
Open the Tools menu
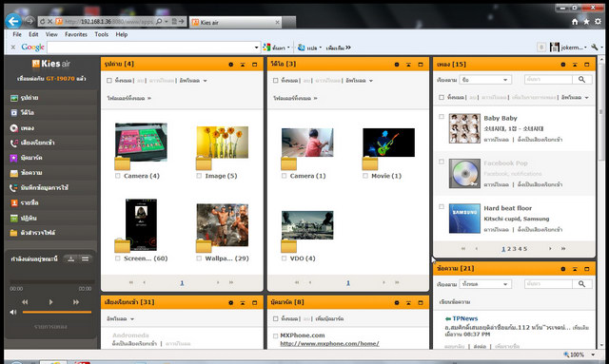click(x=102, y=34)
